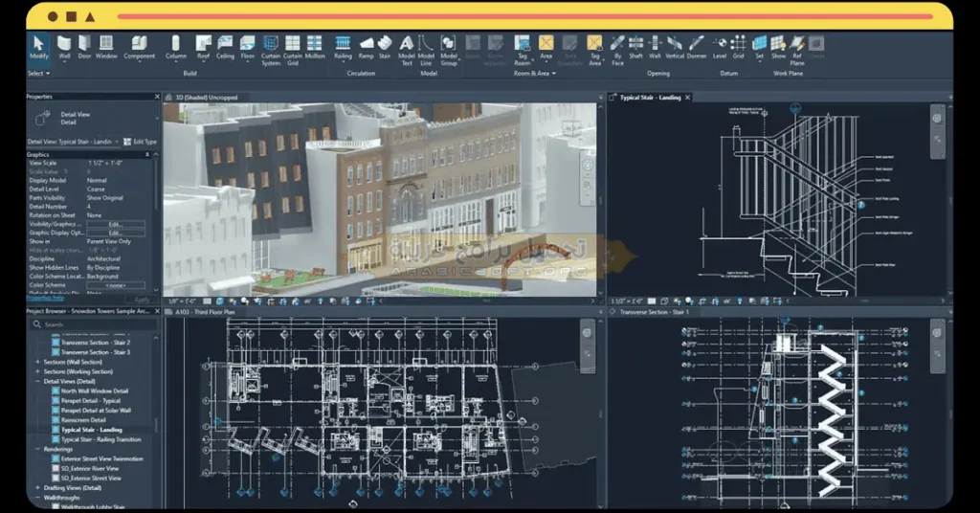This screenshot has width=980, height=513.
Task: Expand Sections (Working Section) node
Action: pyautogui.click(x=37, y=371)
